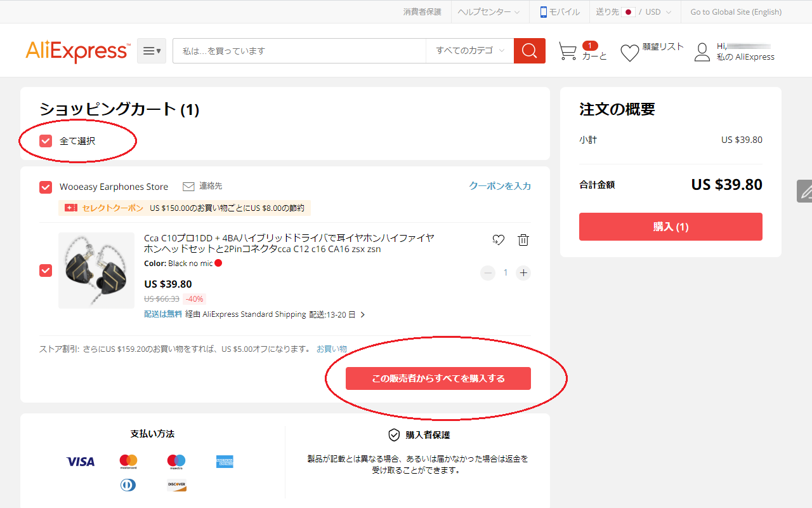The height and width of the screenshot is (508, 812).
Task: Open the Cca C10 product title link
Action: click(289, 243)
